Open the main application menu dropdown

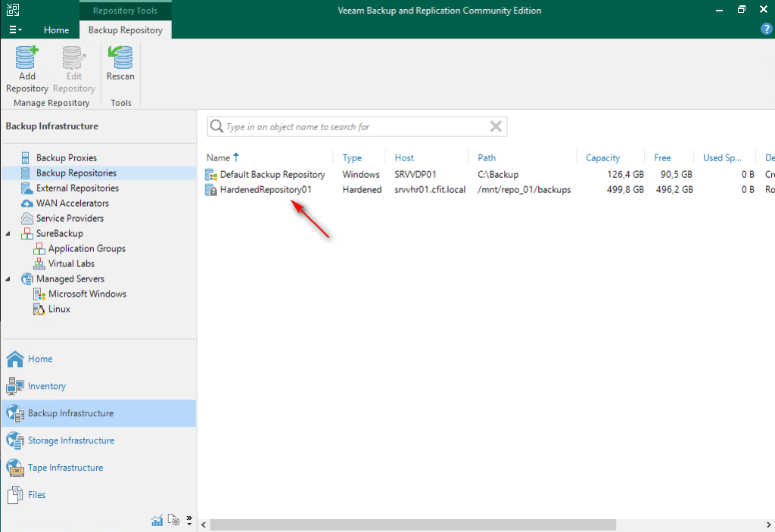coord(15,30)
